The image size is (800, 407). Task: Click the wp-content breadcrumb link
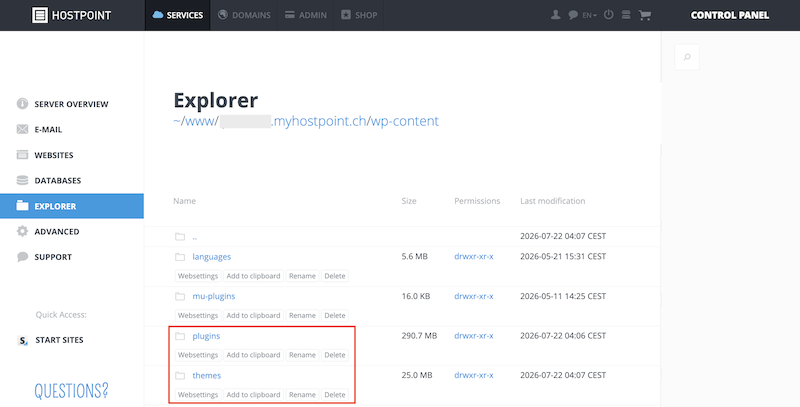point(405,121)
